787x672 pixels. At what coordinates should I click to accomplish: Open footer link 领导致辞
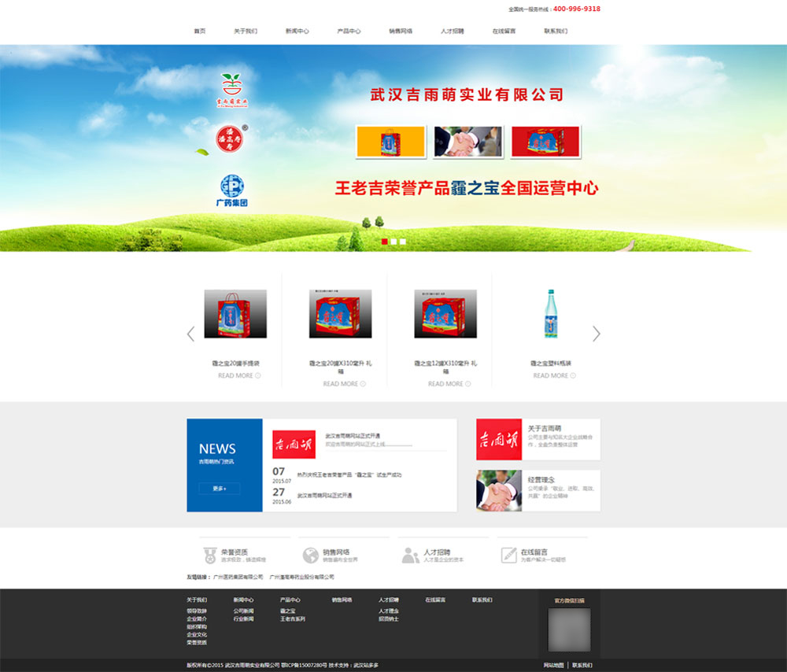click(x=197, y=611)
